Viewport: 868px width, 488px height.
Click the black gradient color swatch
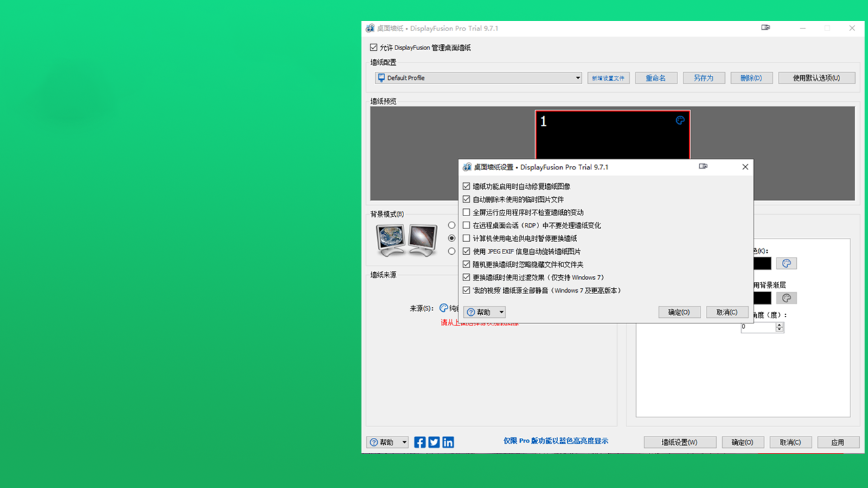click(762, 298)
